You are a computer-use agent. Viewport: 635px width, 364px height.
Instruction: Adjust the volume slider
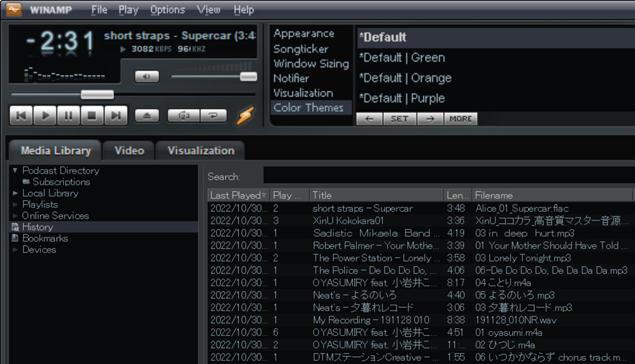pos(248,77)
